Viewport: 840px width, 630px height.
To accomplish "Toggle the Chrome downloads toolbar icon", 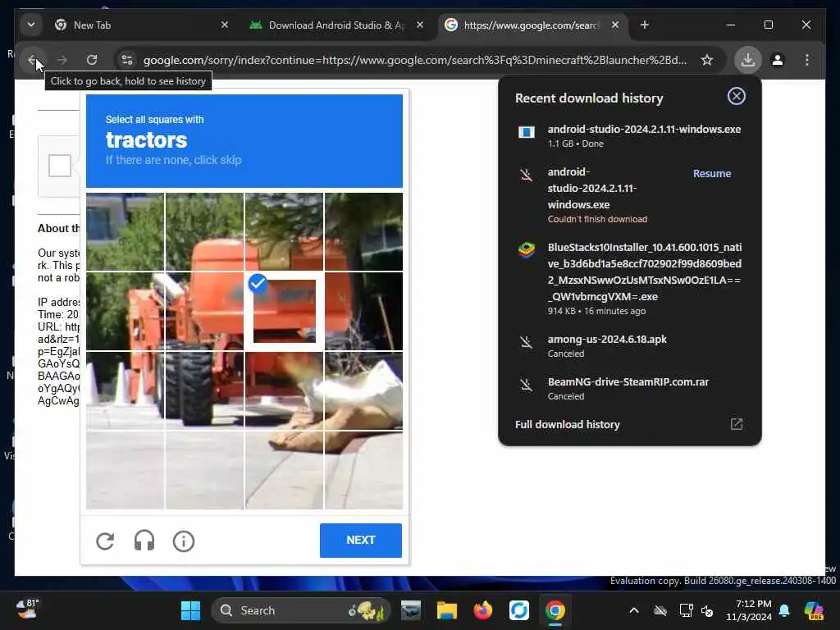I will [748, 60].
